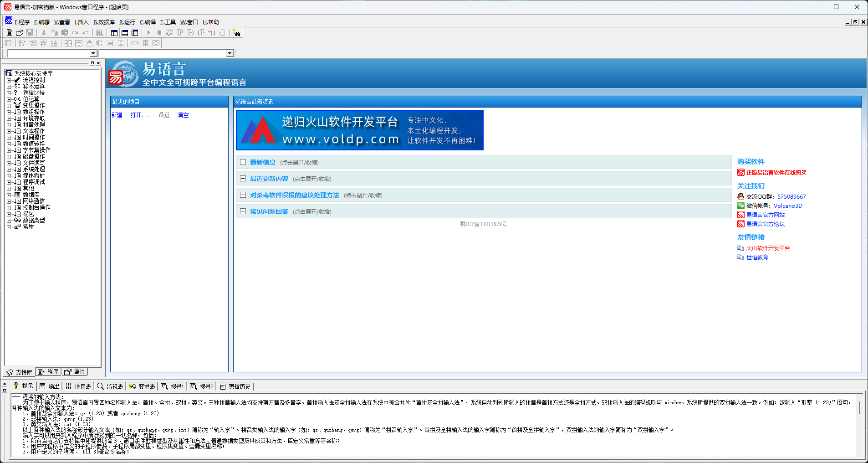Open the 正版易语言软件在线购买 link
Screen dimensions: 868x463
[776, 173]
